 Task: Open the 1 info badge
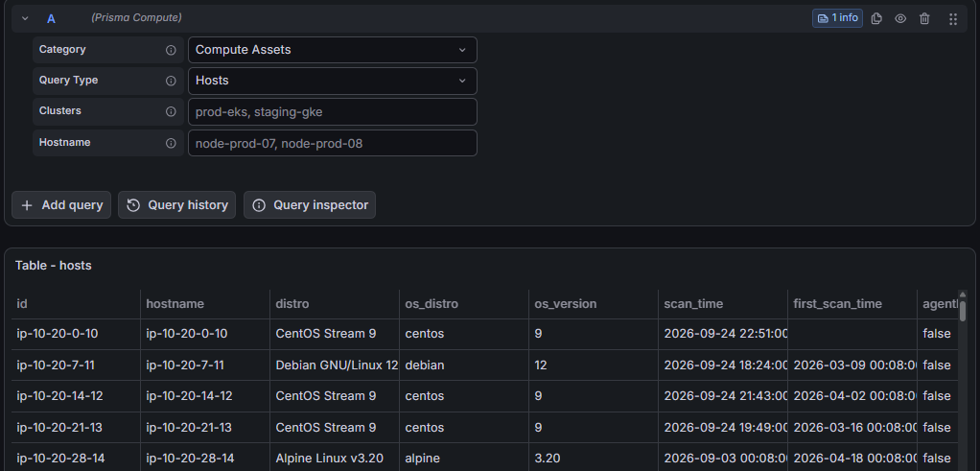837,18
